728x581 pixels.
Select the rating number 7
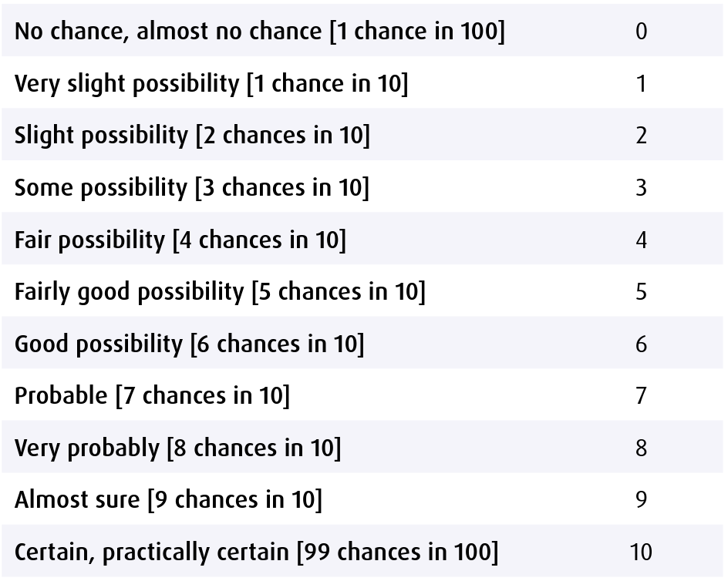pyautogui.click(x=641, y=396)
